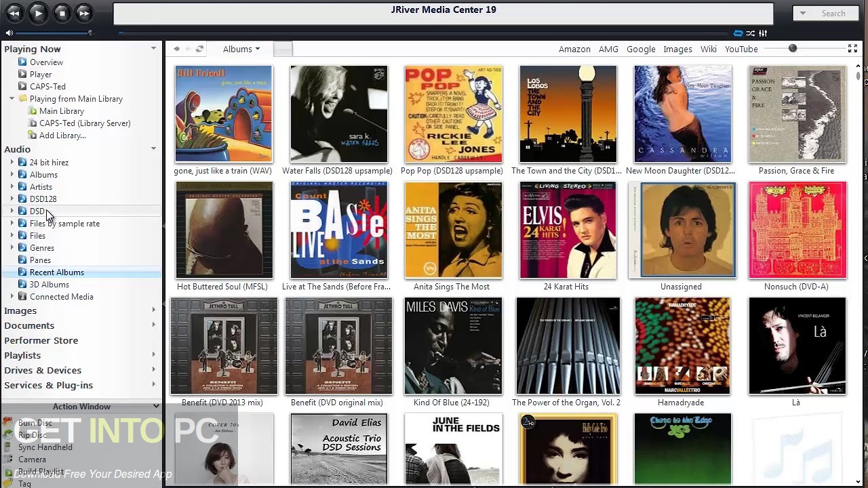The image size is (868, 488).
Task: Go to the previous track
Action: (15, 13)
